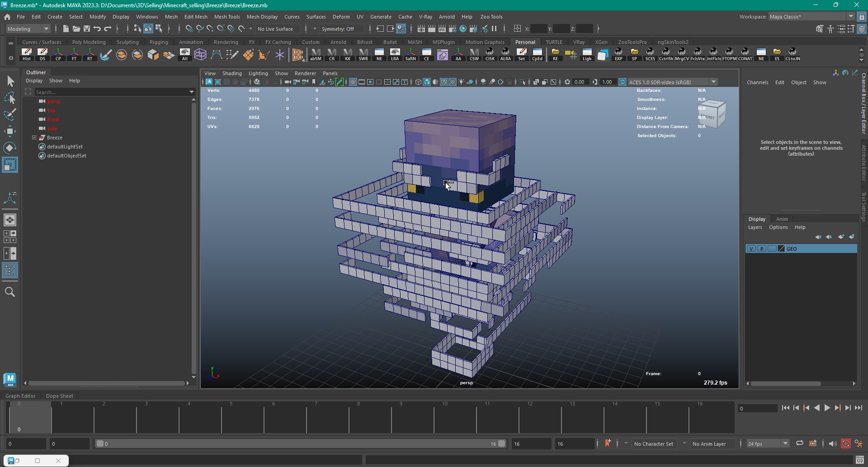
Task: Click the CpEd shelf button
Action: coord(537,55)
